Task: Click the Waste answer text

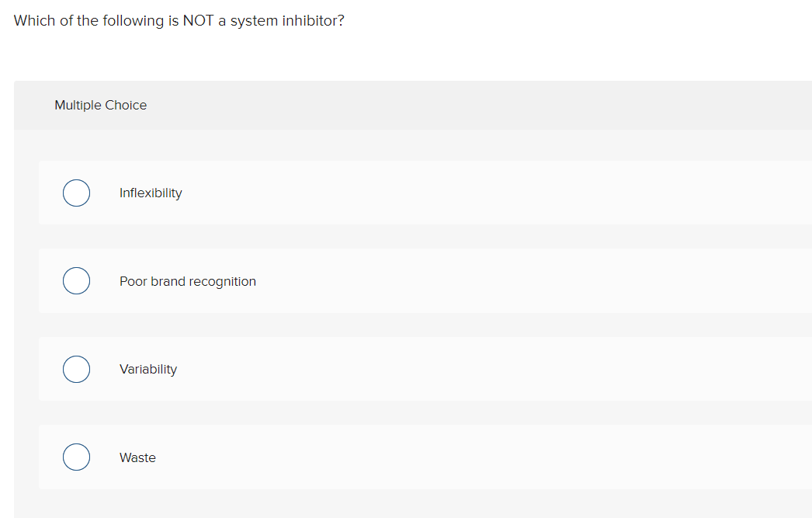Action: (137, 457)
